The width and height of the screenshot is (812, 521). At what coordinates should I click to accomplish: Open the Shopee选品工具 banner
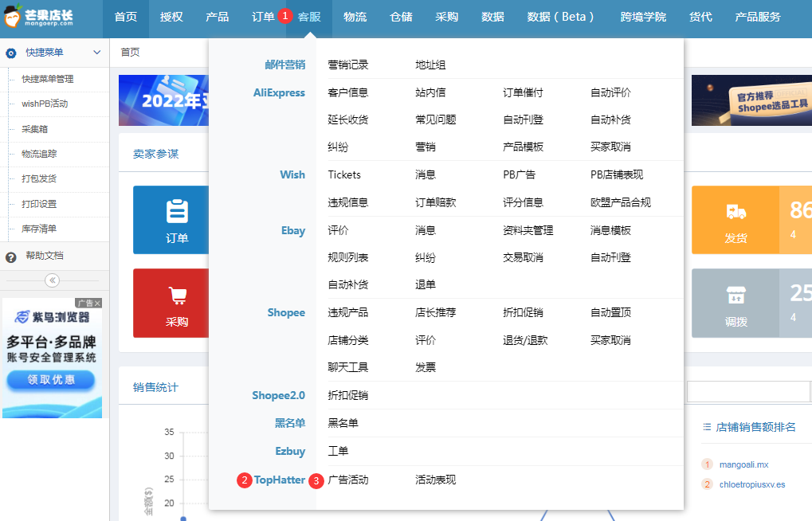[752, 100]
